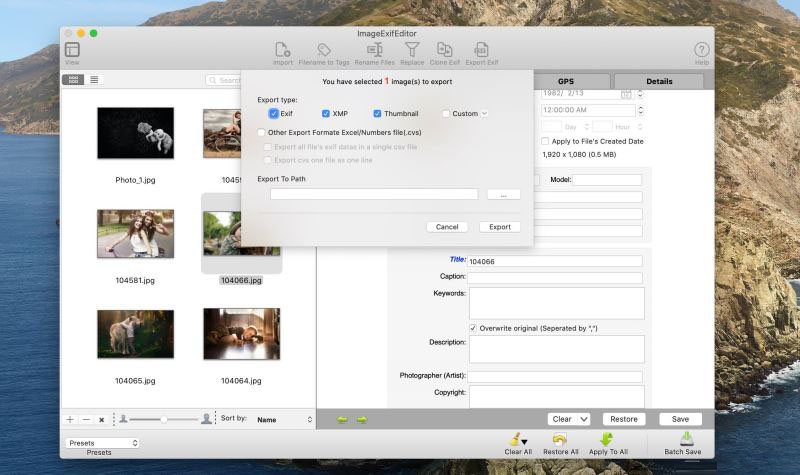Click the Save button
The height and width of the screenshot is (475, 800).
(680, 419)
